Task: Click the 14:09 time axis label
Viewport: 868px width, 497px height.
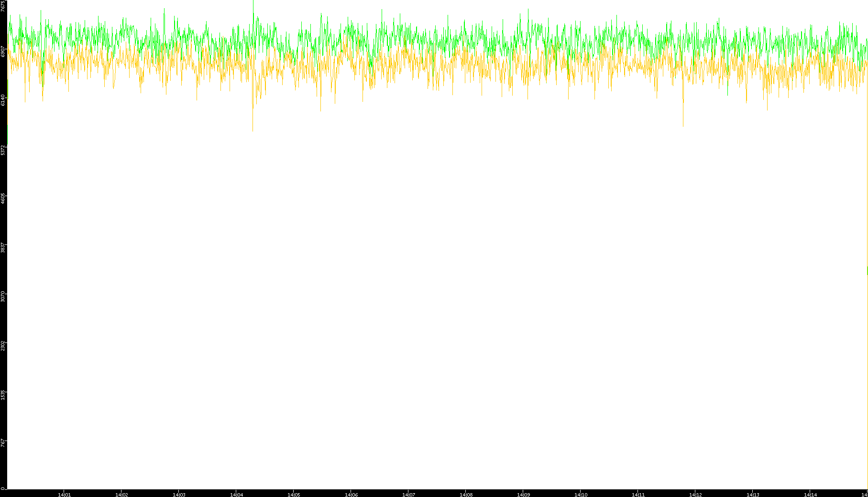Action: pos(523,494)
